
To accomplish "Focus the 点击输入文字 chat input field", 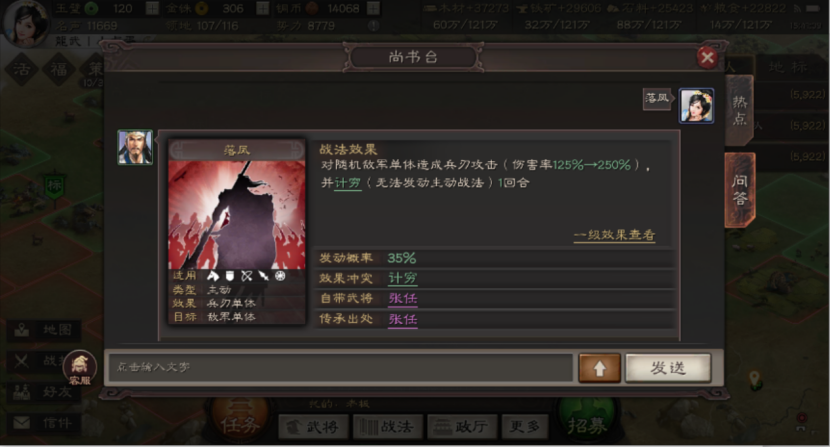I will point(340,367).
